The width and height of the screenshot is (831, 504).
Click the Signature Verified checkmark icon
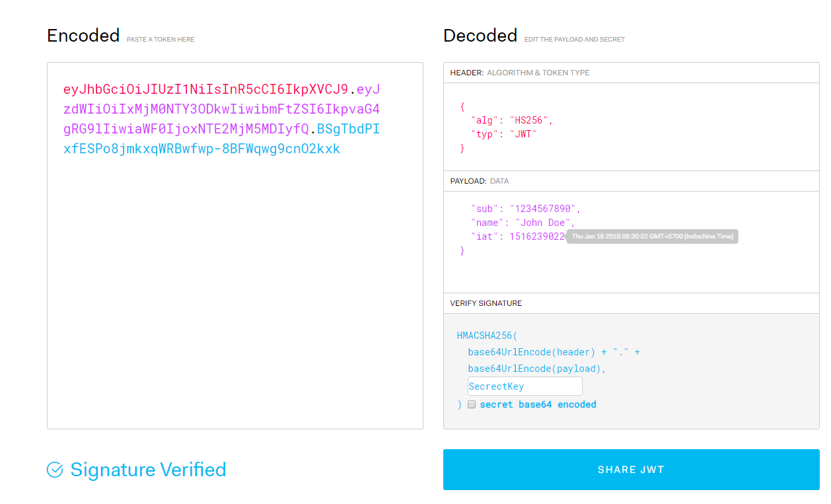pos(55,470)
